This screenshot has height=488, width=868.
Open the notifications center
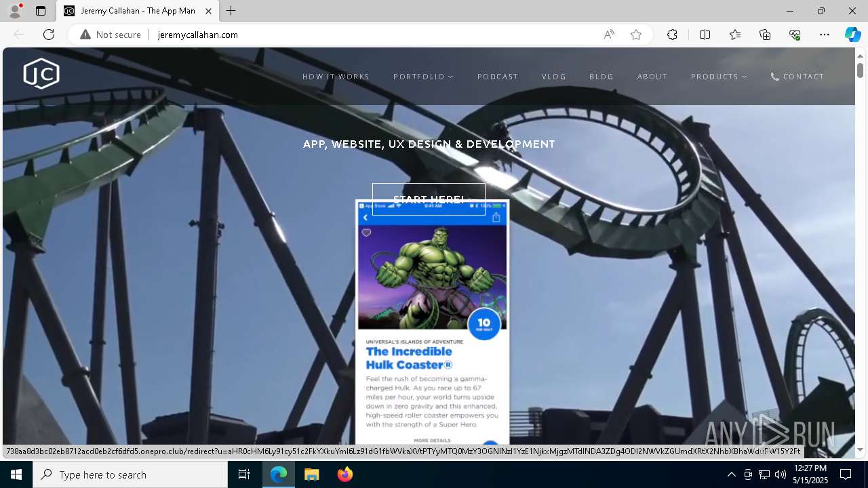(x=846, y=474)
